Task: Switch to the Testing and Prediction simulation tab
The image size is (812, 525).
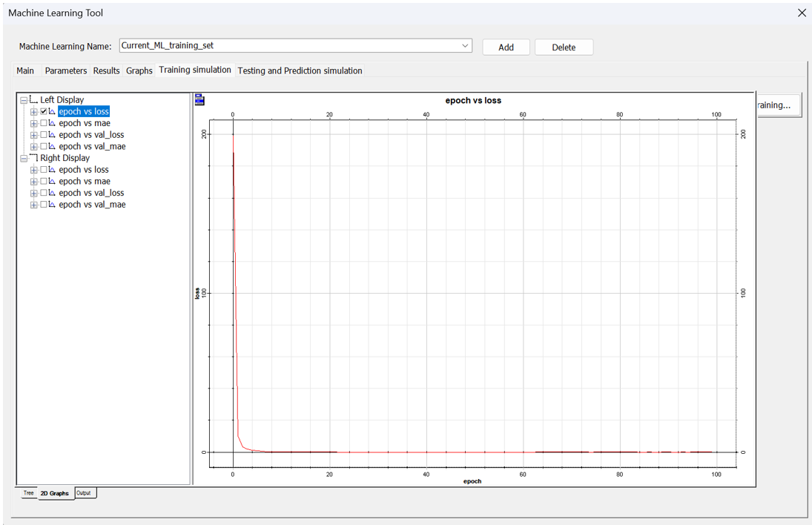Action: (x=300, y=70)
